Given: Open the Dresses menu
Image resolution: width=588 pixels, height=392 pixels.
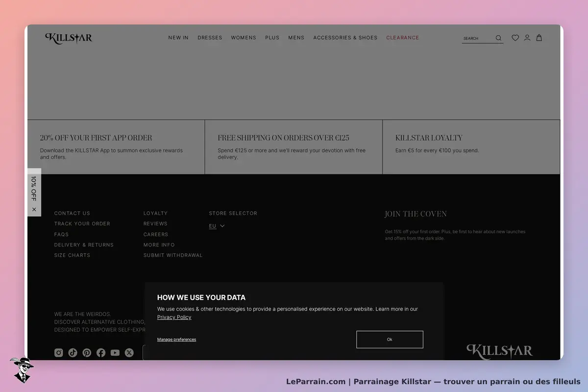Looking at the screenshot, I should [x=210, y=38].
